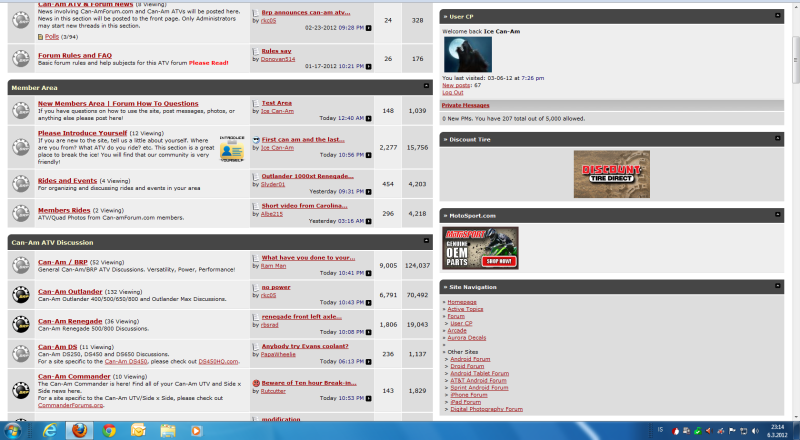Click the page vertical scrollbar thumb
Screen dimensions: 800x440
click(x=795, y=60)
